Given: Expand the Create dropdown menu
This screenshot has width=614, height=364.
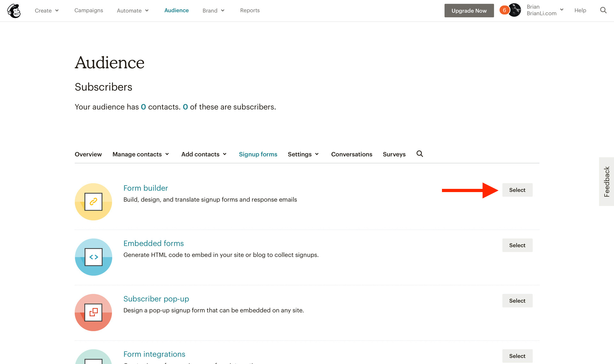Looking at the screenshot, I should (47, 11).
